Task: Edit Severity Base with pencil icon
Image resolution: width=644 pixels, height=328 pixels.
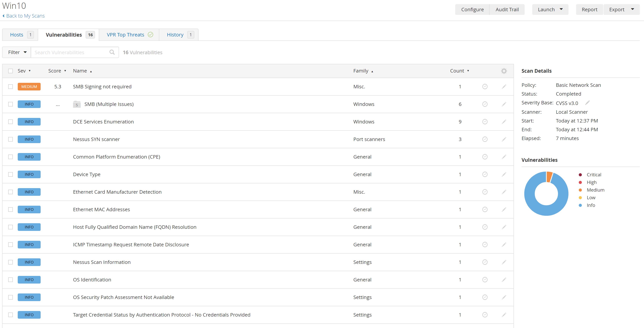Action: 587,103
